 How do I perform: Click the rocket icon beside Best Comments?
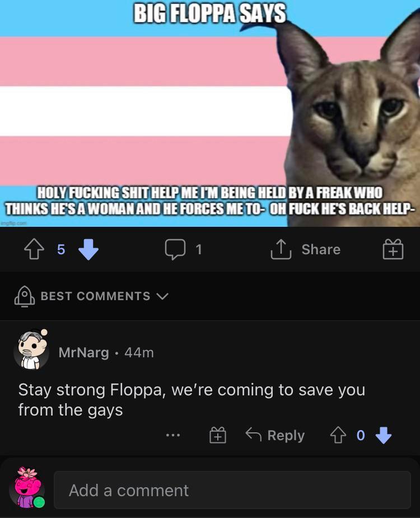coord(25,296)
